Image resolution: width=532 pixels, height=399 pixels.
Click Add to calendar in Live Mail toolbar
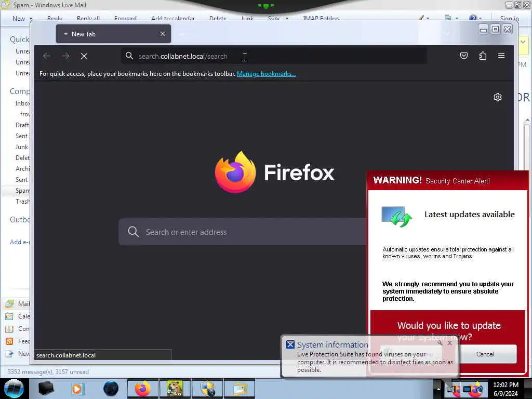[173, 18]
